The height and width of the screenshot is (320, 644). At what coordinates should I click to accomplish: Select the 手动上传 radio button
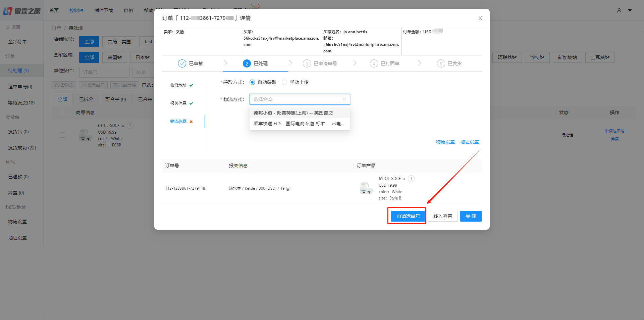coord(284,82)
